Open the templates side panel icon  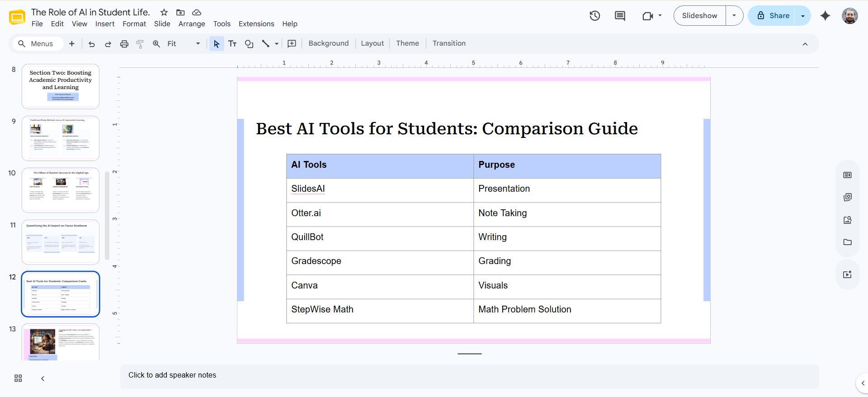pyautogui.click(x=848, y=197)
